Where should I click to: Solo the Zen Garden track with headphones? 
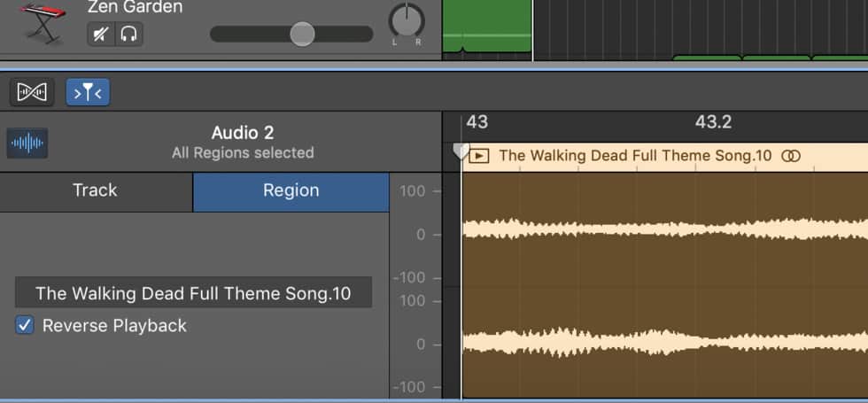tap(129, 35)
